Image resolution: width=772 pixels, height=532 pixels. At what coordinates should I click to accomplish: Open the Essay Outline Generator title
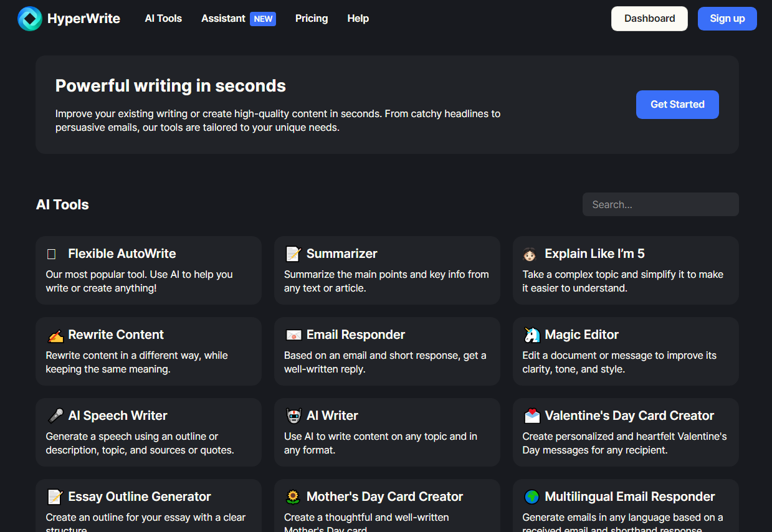point(140,496)
